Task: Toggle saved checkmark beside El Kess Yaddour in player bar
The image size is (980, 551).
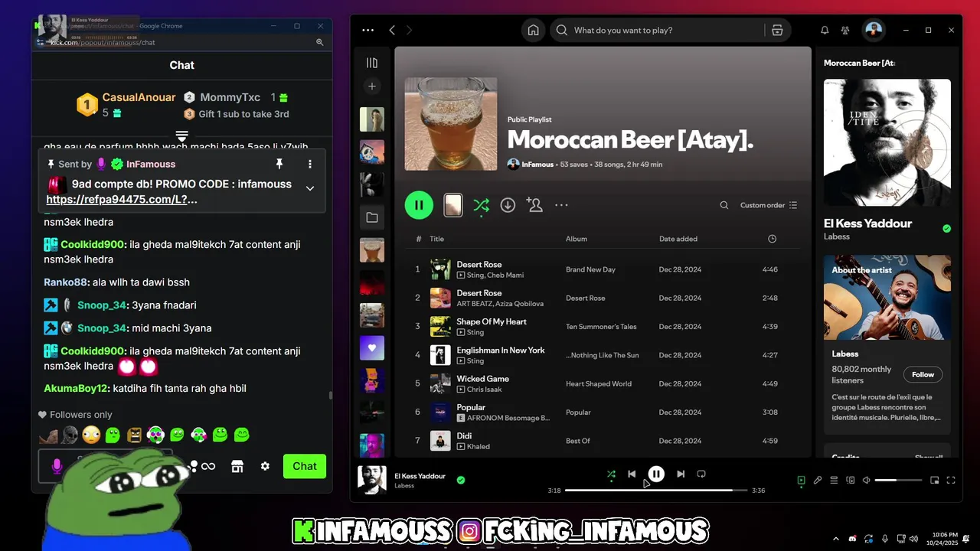Action: point(461,481)
